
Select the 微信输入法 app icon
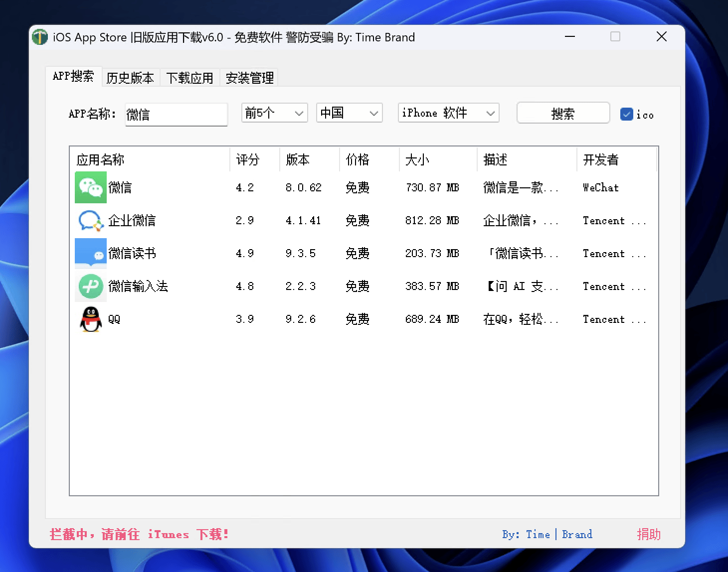click(90, 286)
